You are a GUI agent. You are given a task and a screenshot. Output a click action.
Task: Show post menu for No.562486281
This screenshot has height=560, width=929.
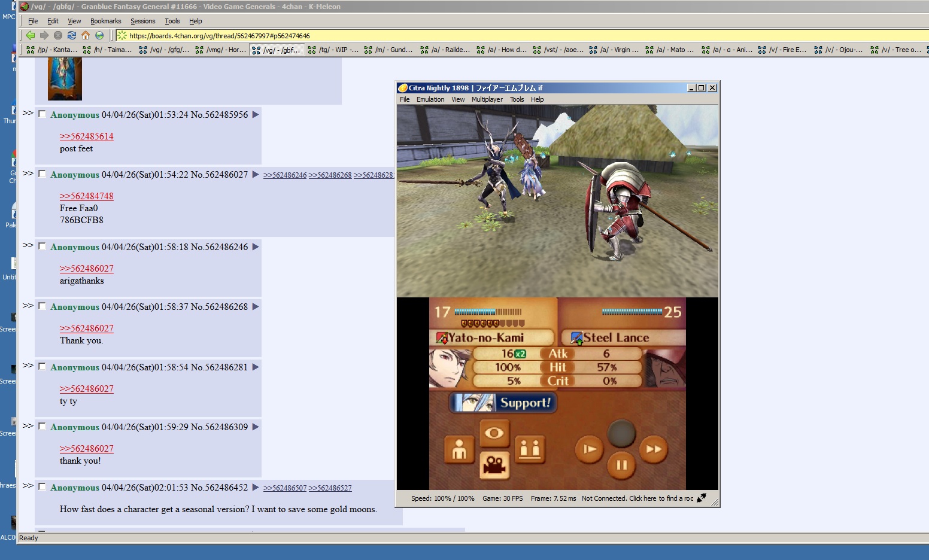[256, 367]
